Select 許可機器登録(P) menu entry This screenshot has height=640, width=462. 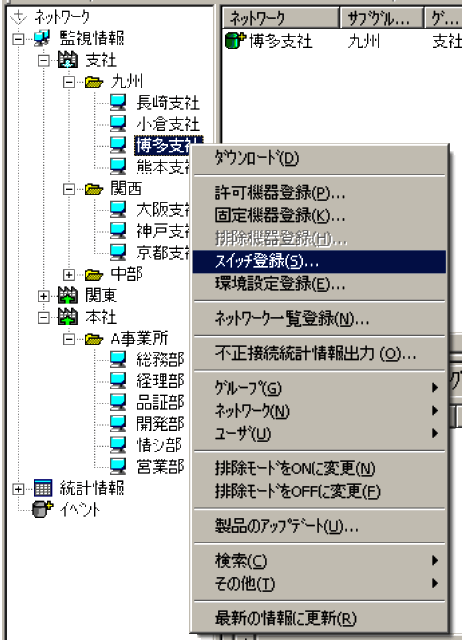click(x=319, y=193)
